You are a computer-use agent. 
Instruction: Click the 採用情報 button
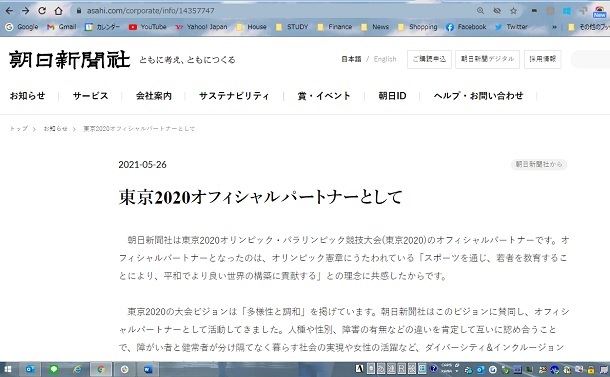(x=542, y=59)
